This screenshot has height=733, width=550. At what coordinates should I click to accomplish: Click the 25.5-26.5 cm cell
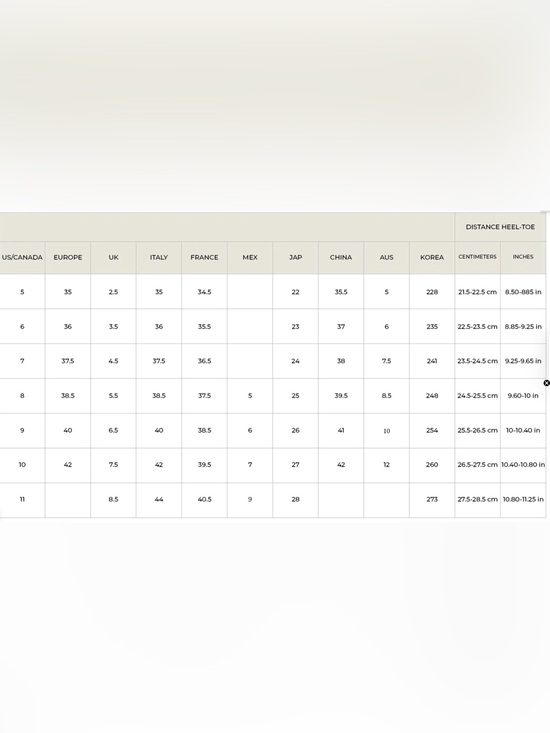pyautogui.click(x=478, y=430)
